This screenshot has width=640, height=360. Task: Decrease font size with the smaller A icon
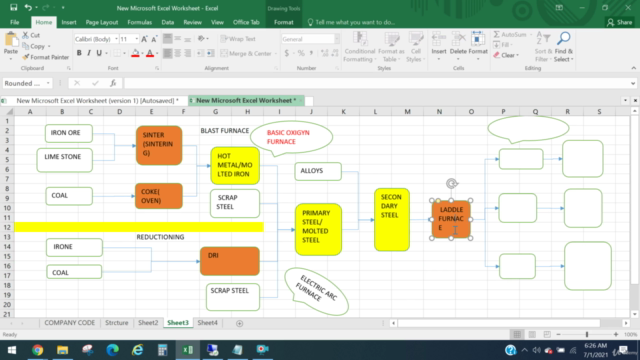coord(154,39)
